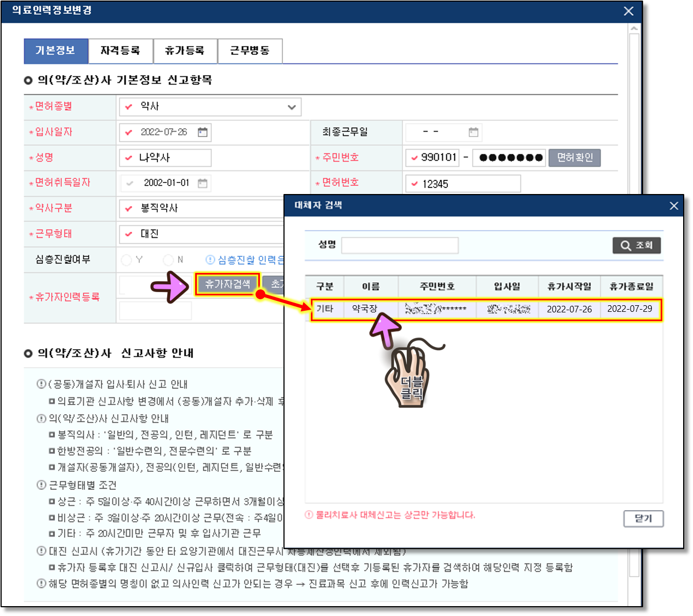The image size is (693, 616).
Task: Close the 대체자 검색 popup window
Action: point(674,206)
